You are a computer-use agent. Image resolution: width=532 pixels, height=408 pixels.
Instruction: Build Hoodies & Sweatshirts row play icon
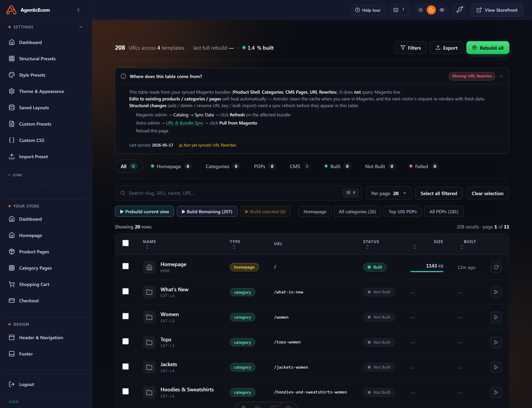(x=496, y=392)
